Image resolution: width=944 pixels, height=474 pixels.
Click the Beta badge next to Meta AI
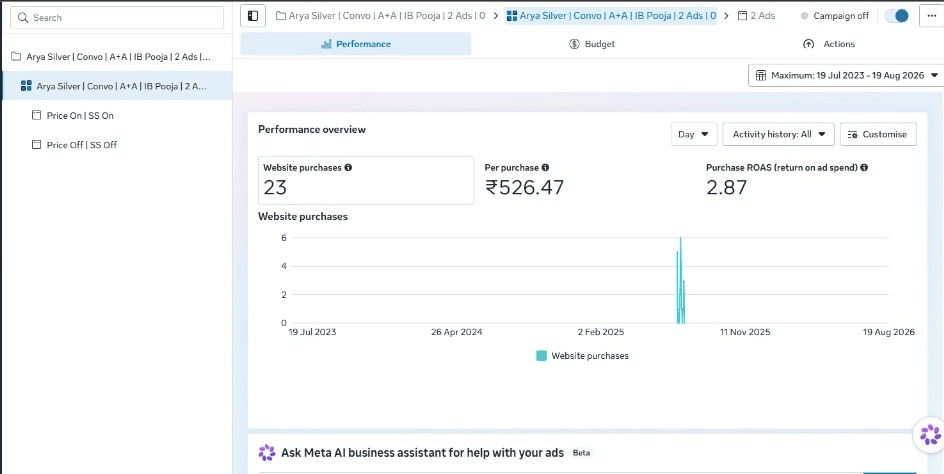point(581,452)
